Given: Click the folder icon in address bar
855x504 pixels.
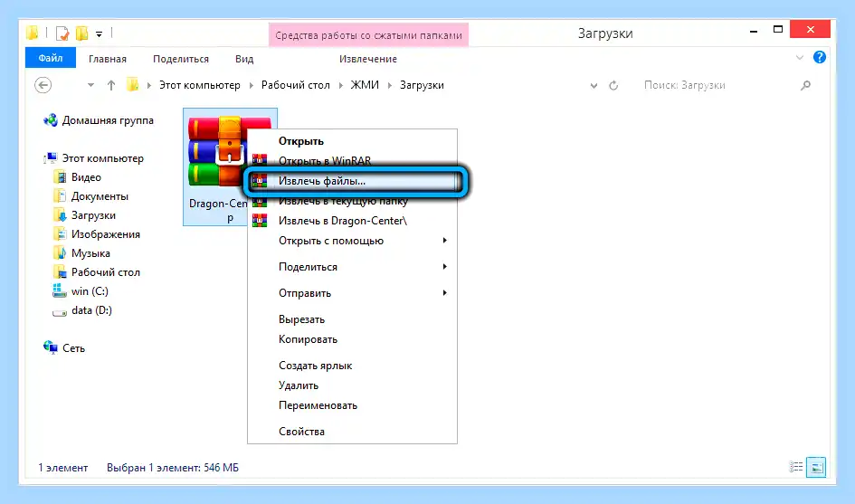Looking at the screenshot, I should pyautogui.click(x=132, y=85).
